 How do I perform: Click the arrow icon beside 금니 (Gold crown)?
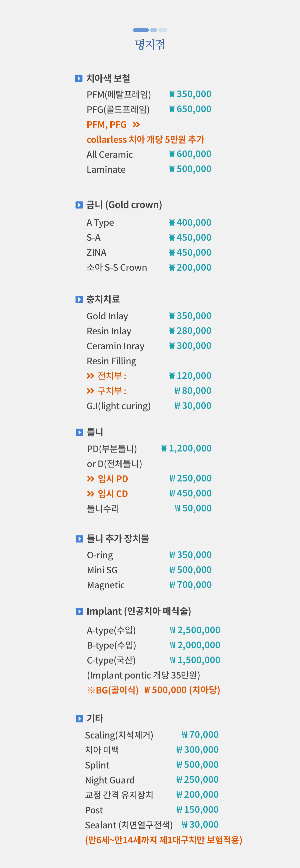pyautogui.click(x=79, y=205)
